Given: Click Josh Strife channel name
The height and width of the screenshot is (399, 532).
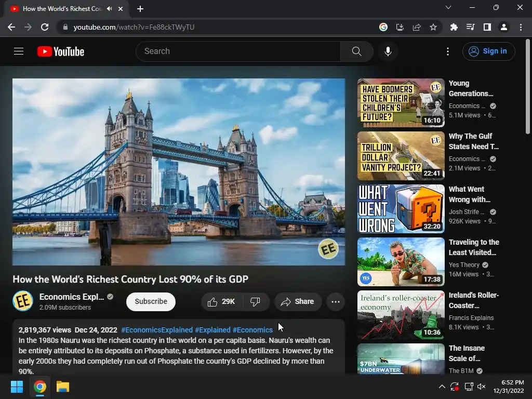Looking at the screenshot, I should pos(466,212).
